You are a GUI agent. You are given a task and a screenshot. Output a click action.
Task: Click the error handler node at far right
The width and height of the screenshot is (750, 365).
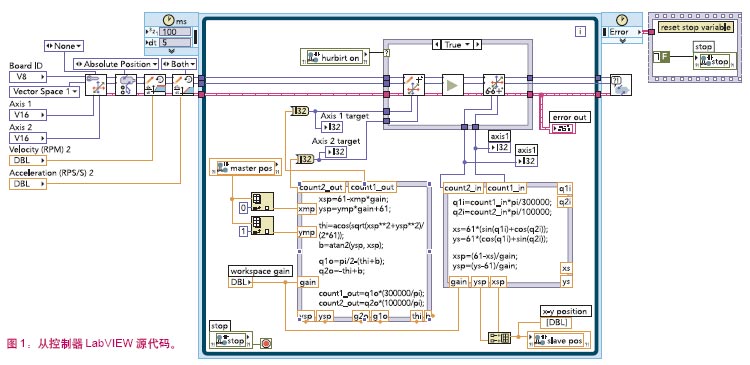(620, 85)
